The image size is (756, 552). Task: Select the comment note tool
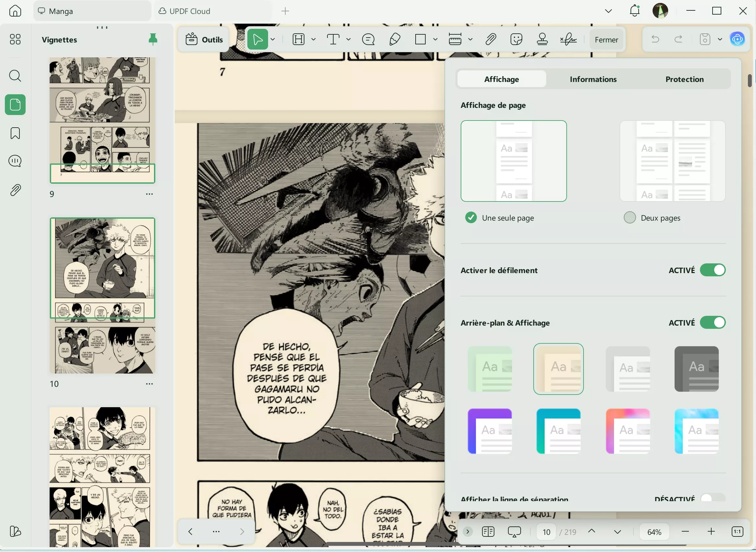[368, 40]
